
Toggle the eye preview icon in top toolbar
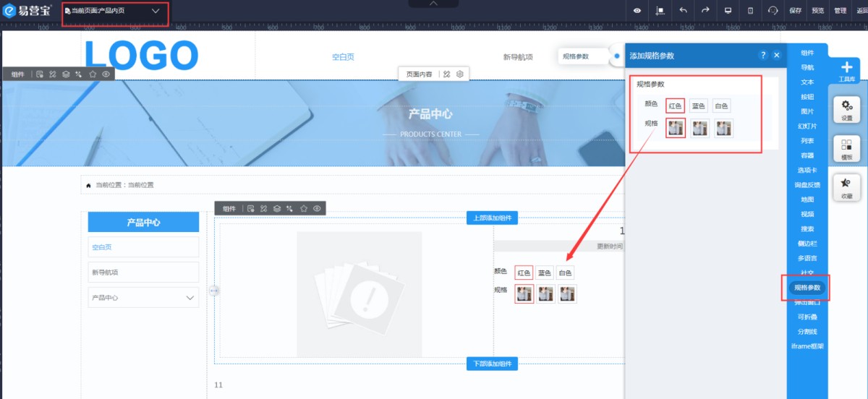[x=637, y=11]
